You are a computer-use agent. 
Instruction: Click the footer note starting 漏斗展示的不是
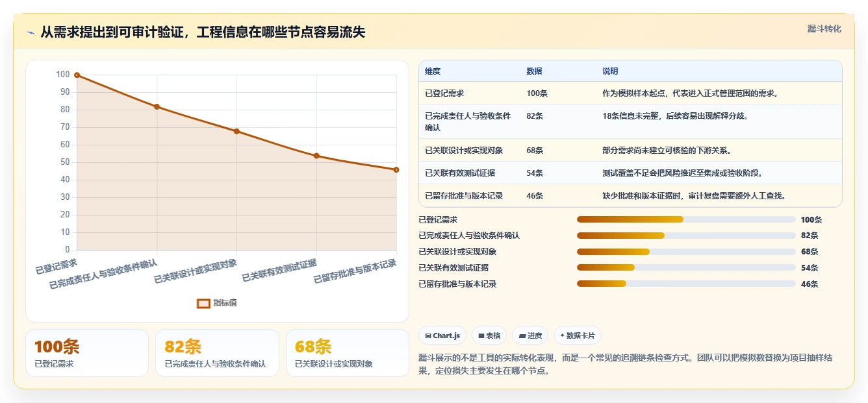tap(626, 365)
